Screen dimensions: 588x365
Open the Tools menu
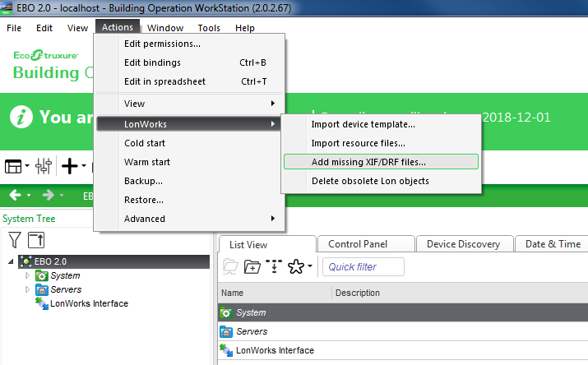tap(209, 28)
